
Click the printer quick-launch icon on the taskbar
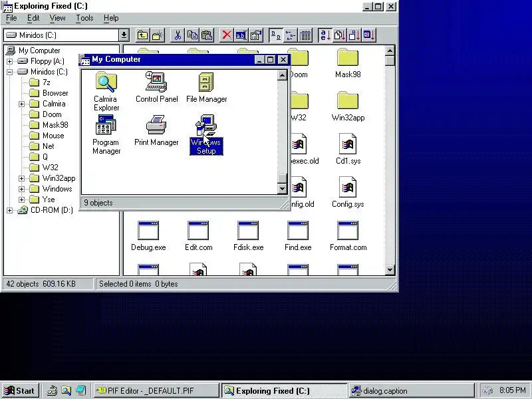[52, 391]
